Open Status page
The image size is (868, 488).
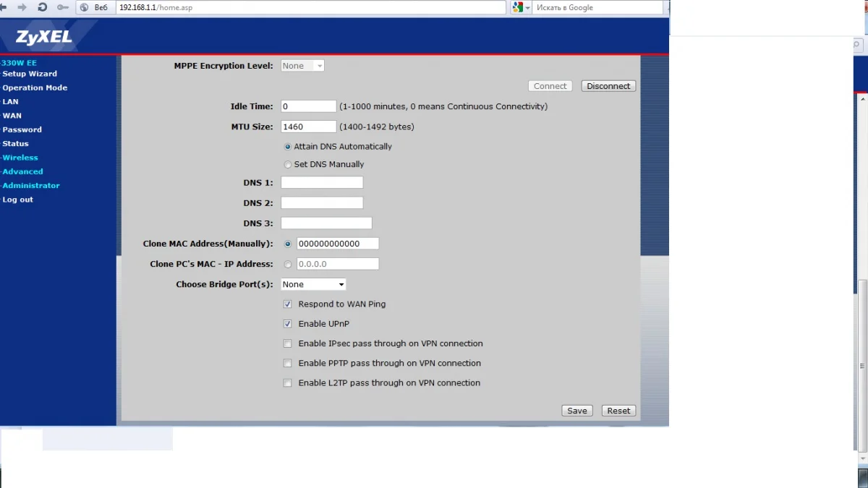coord(15,144)
